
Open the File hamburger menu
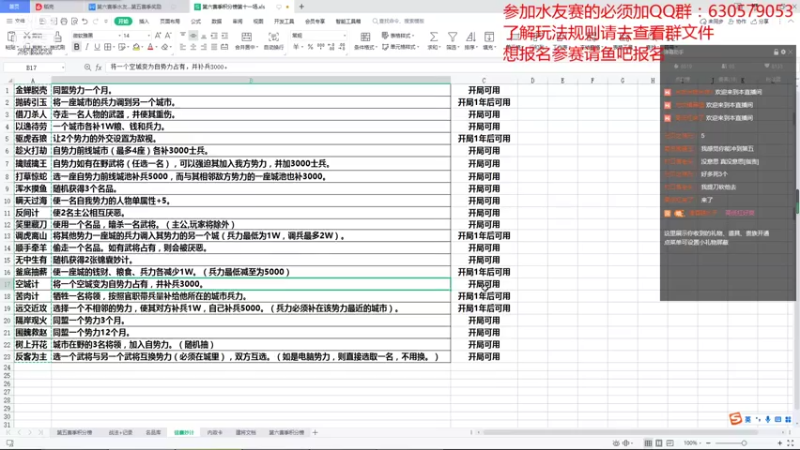15,21
